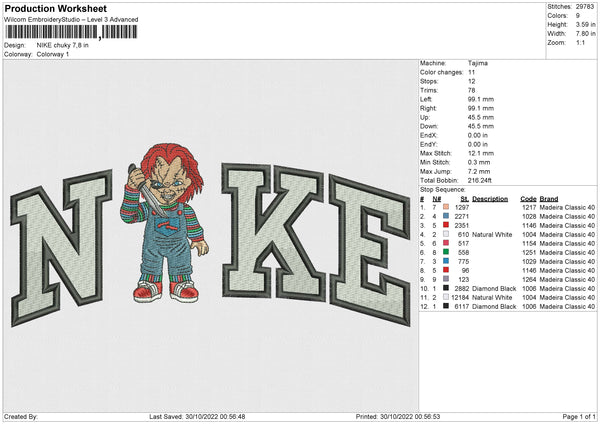600x424 pixels.
Task: Click the Natural White swatch in stop row 11
Action: coord(445,297)
